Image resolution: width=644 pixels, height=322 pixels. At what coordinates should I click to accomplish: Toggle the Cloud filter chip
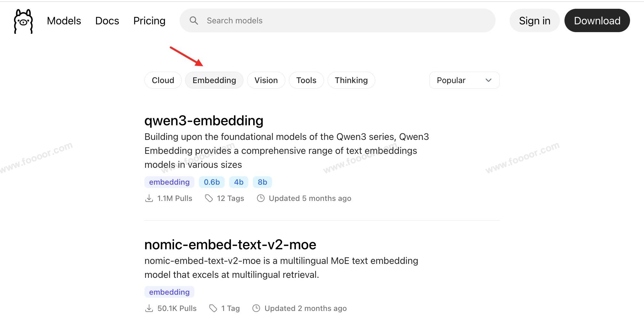(163, 80)
